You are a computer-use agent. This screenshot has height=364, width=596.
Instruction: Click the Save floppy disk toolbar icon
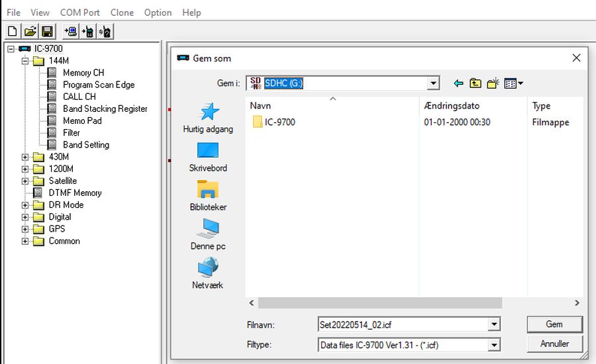(x=47, y=31)
